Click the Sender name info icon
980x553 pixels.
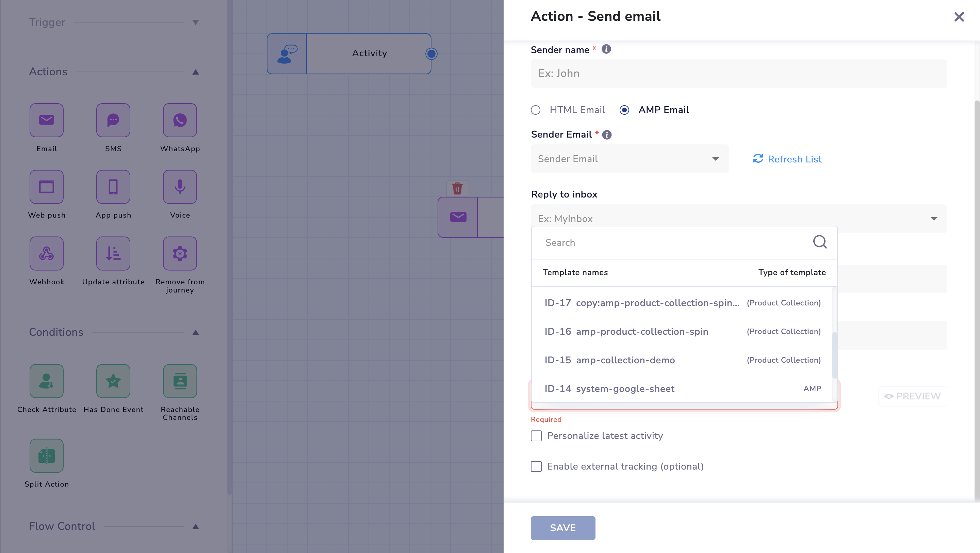click(x=606, y=49)
